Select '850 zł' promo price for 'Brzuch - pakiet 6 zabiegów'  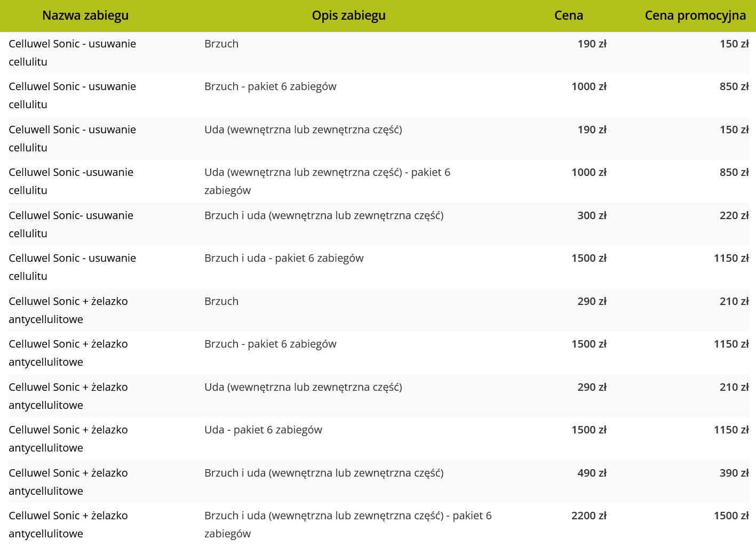[x=734, y=86]
